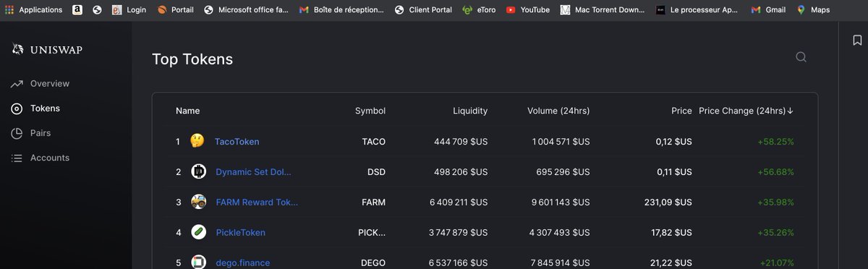Click the FARM symbol cell
This screenshot has height=269, width=868.
point(374,202)
